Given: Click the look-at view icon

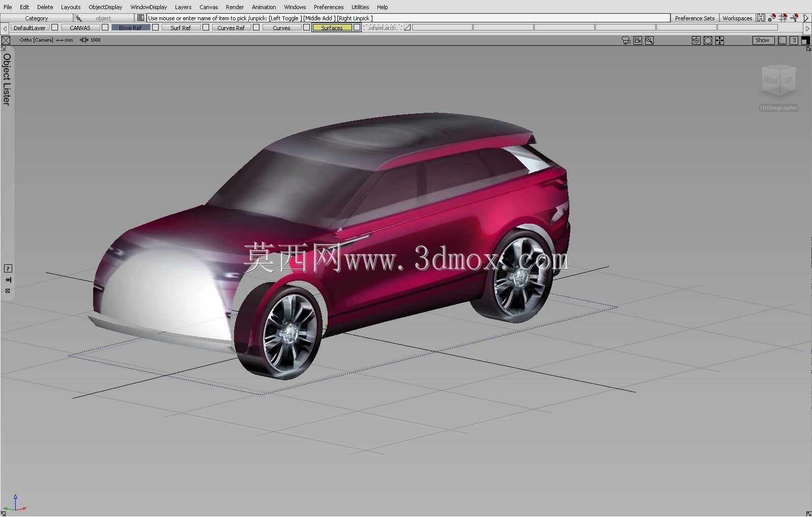Looking at the screenshot, I should coord(708,40).
